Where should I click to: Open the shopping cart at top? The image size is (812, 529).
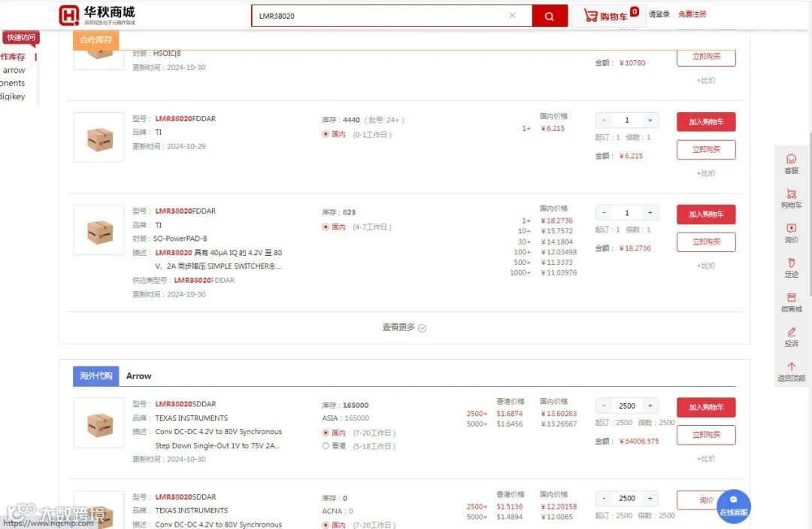[x=610, y=16]
